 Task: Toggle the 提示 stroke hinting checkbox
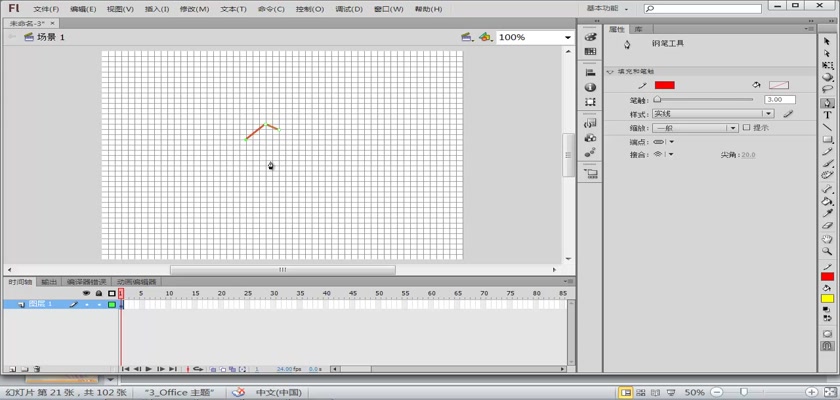coord(746,128)
